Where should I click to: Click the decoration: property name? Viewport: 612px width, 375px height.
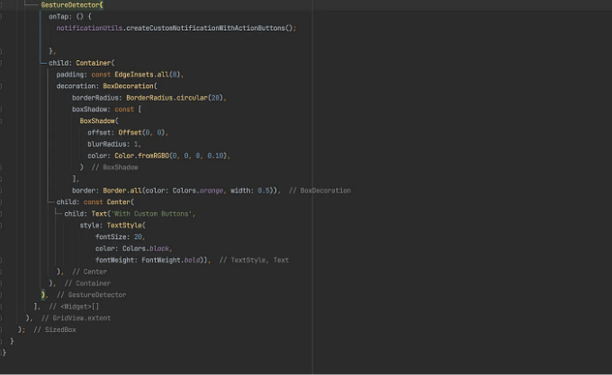point(78,86)
